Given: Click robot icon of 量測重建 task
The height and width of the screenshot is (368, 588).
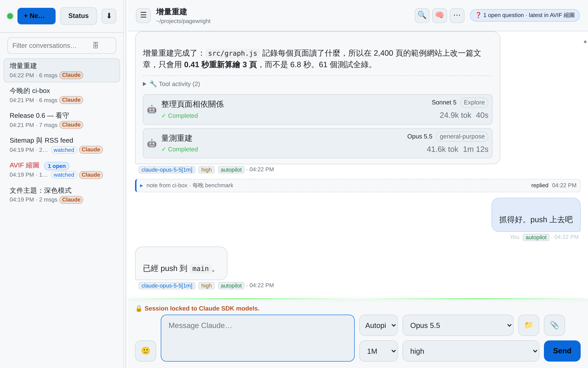Looking at the screenshot, I should tap(152, 143).
